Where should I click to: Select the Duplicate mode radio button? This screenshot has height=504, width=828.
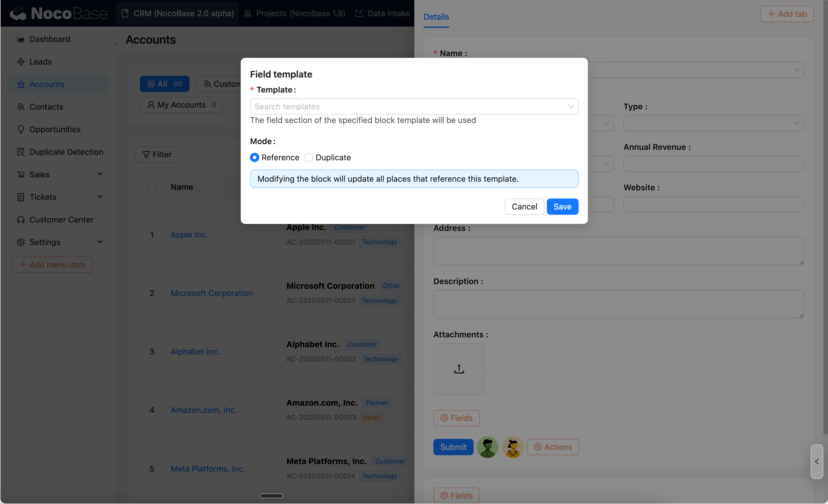click(x=308, y=158)
